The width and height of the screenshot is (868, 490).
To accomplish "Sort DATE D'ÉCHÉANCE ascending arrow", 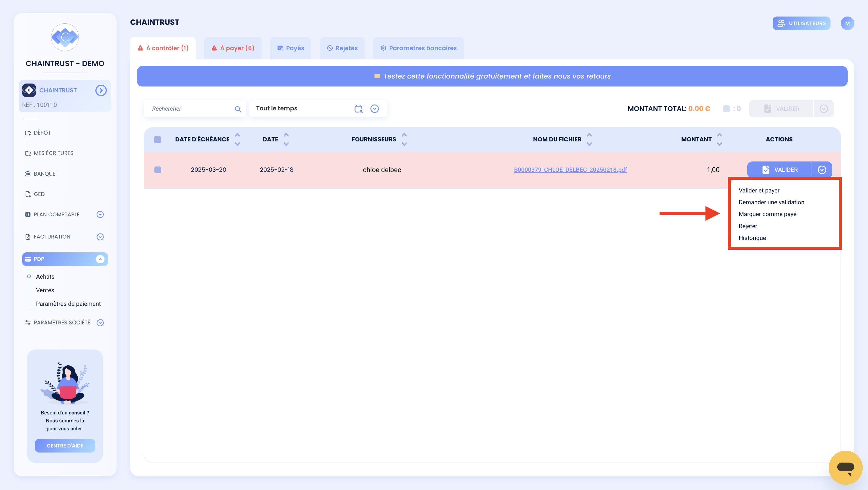I will point(237,135).
